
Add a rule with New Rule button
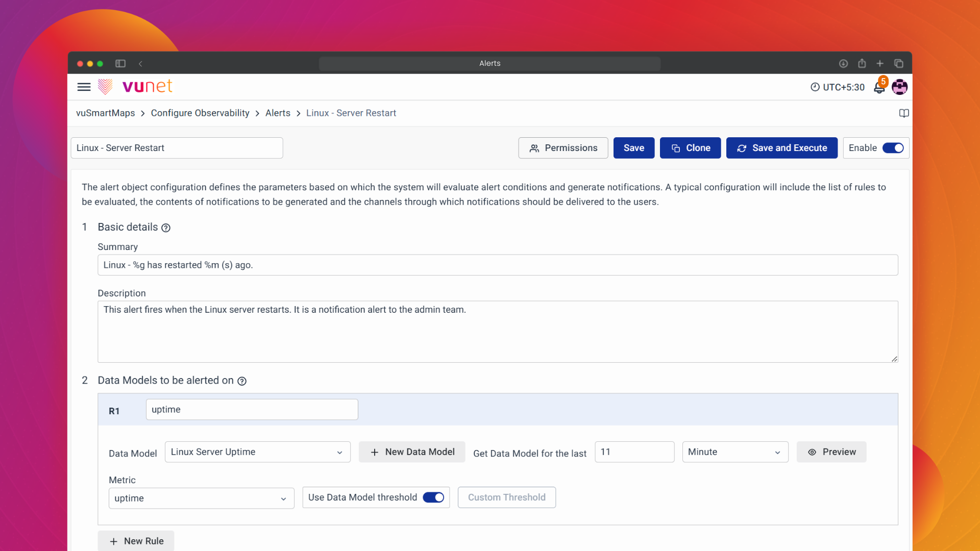pyautogui.click(x=136, y=541)
